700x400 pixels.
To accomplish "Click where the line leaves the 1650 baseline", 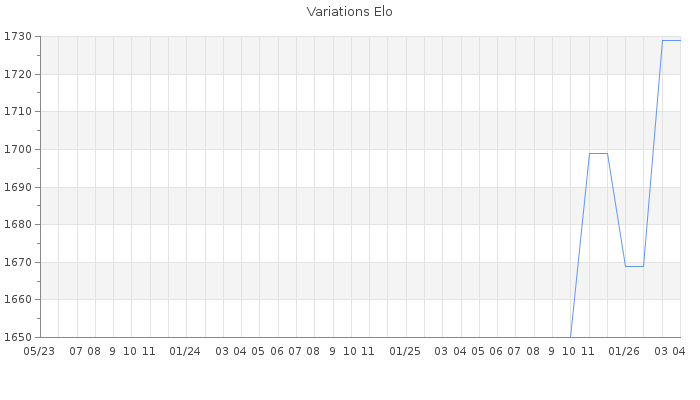I will (571, 336).
